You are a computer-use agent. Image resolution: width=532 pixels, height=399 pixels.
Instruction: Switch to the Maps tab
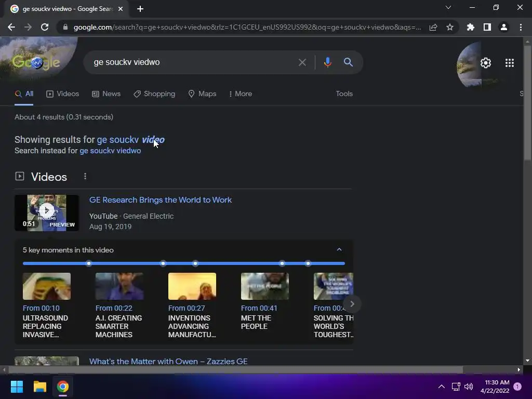(202, 94)
